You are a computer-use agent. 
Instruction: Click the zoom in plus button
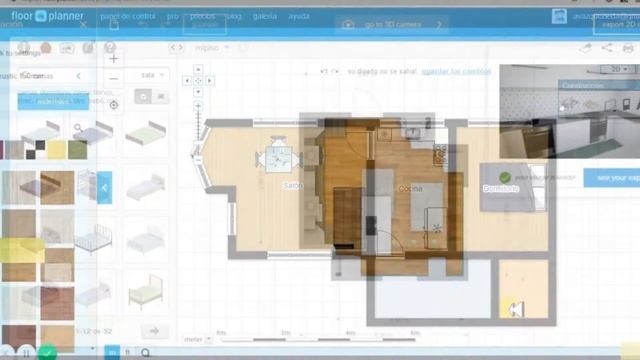pyautogui.click(x=113, y=59)
